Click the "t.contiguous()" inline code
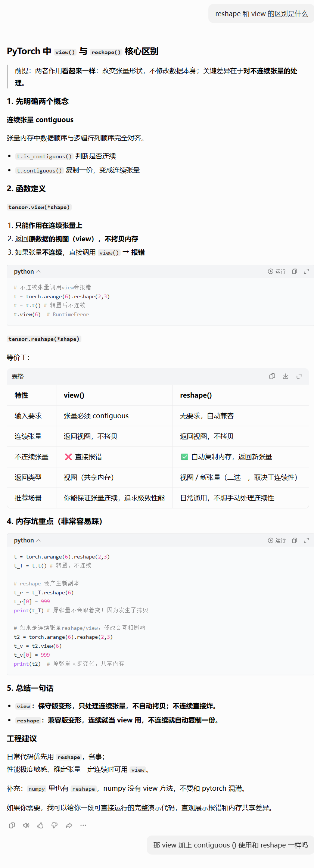The height and width of the screenshot is (868, 314). [39, 171]
